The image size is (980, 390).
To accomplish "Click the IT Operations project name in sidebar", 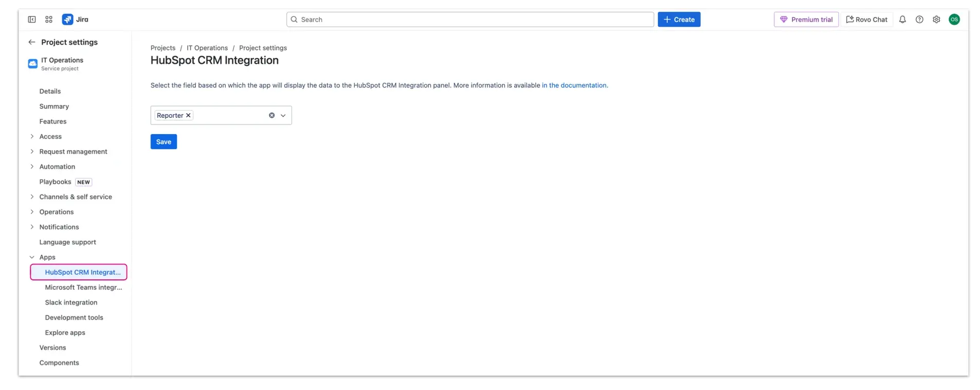I will click(x=62, y=60).
